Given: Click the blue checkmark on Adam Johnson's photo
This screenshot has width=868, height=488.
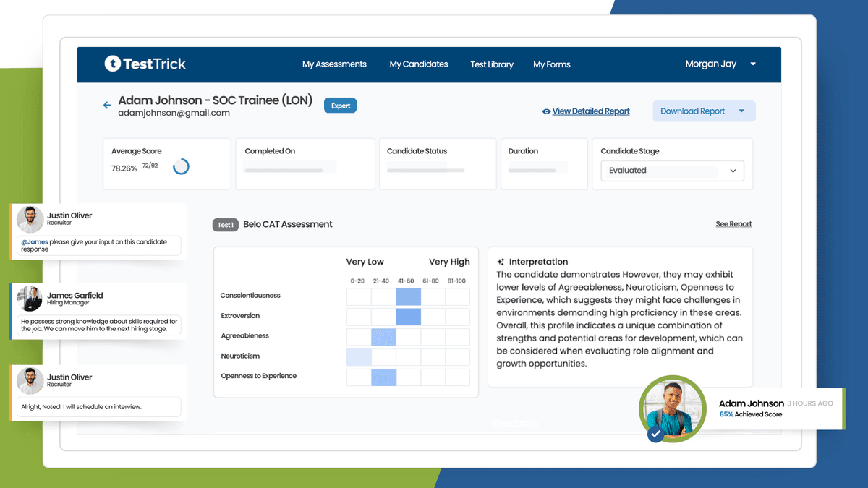Looking at the screenshot, I should coord(655,435).
